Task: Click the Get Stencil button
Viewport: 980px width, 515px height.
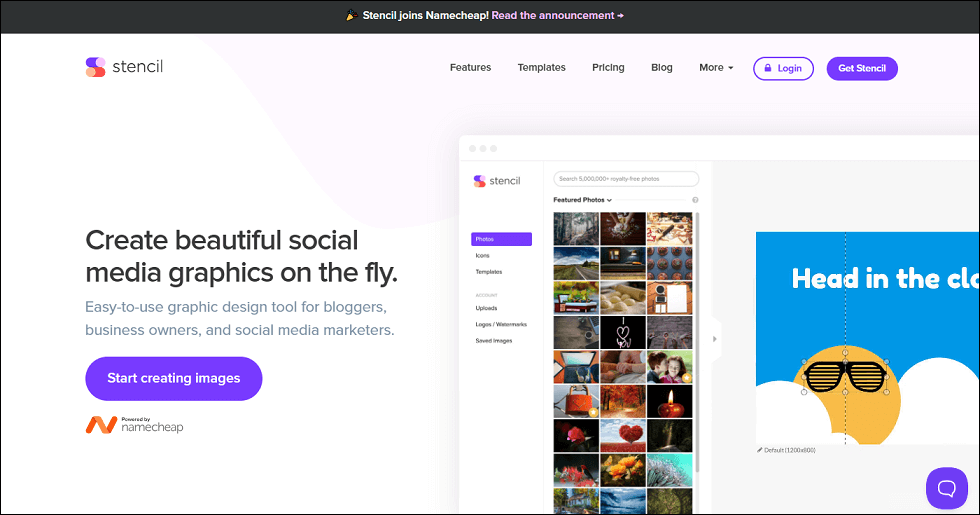Action: (x=862, y=69)
